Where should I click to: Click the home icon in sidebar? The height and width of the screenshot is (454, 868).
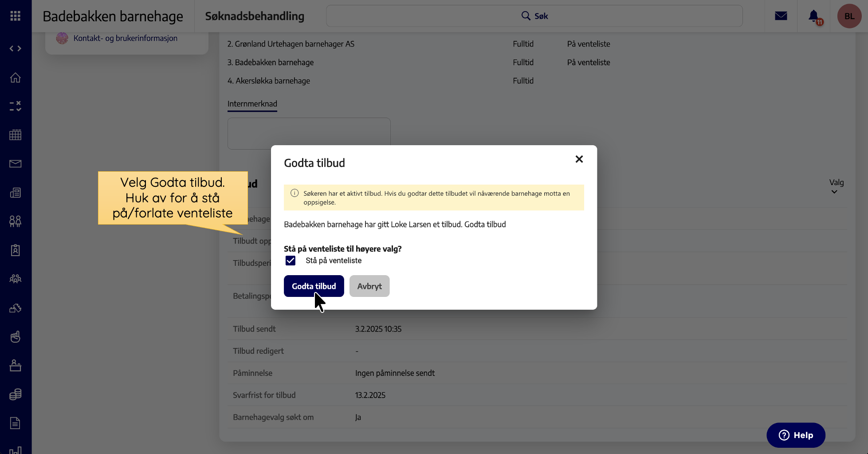16,78
